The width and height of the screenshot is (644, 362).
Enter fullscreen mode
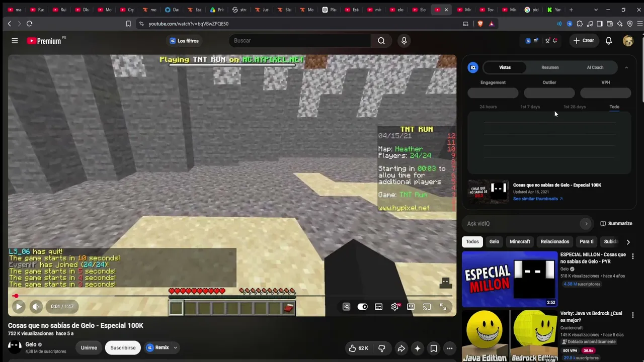443,307
